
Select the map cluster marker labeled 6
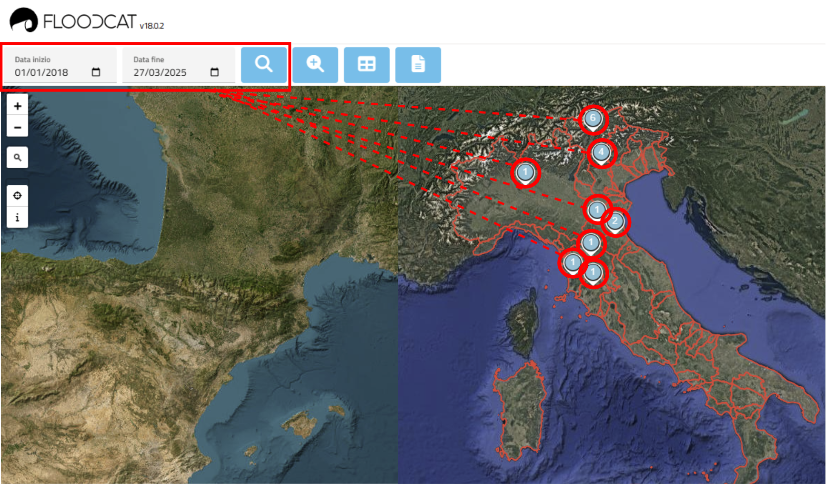(x=593, y=119)
